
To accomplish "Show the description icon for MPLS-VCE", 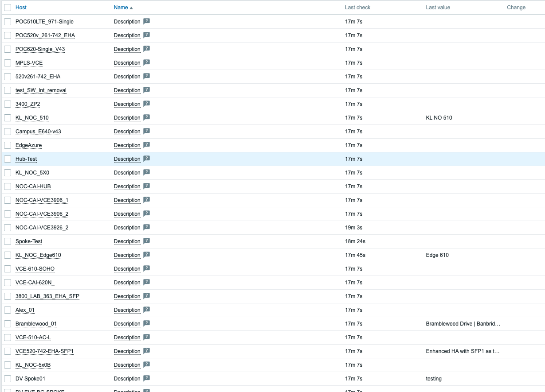I will point(146,62).
